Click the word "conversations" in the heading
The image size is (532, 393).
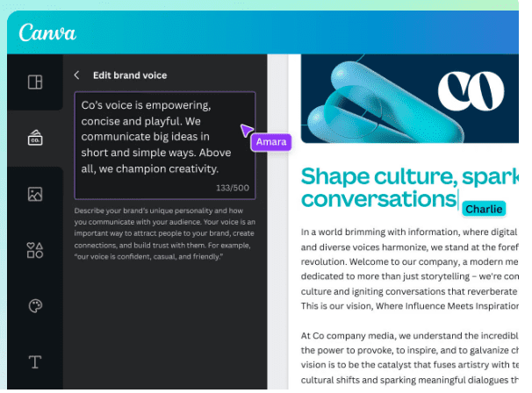click(377, 198)
